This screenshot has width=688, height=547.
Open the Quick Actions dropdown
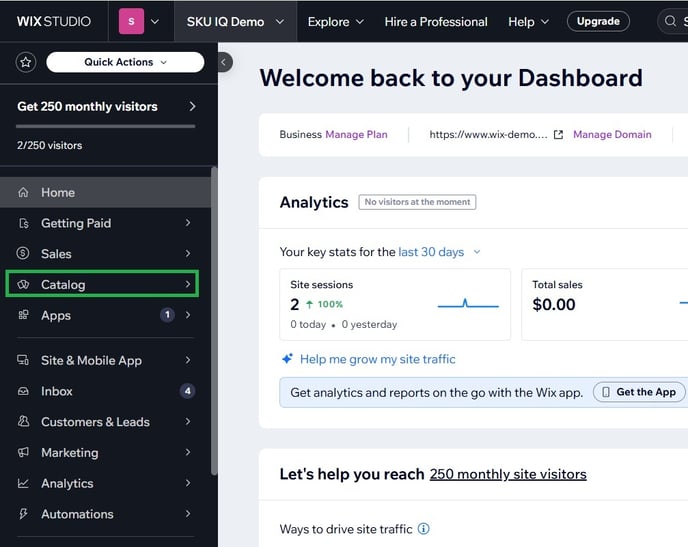pyautogui.click(x=125, y=62)
